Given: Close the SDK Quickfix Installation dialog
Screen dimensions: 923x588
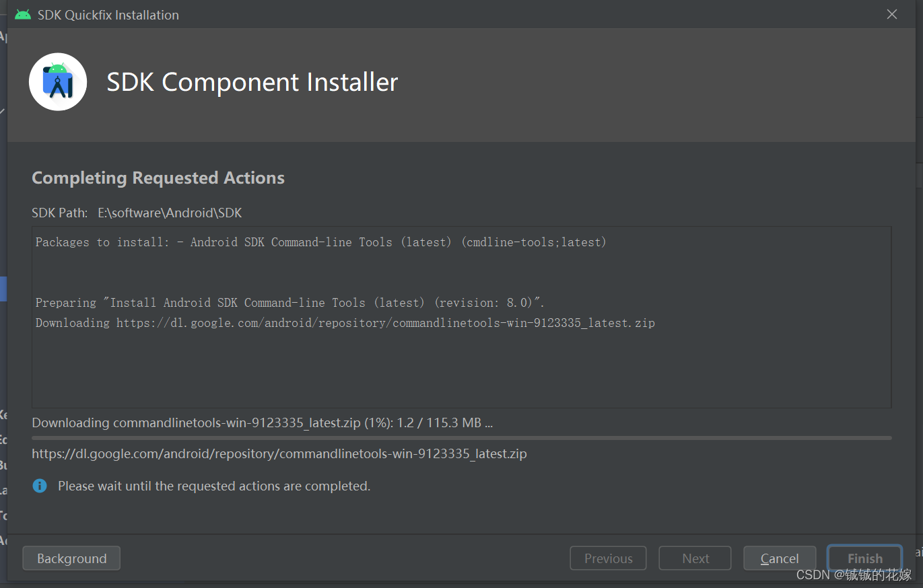Looking at the screenshot, I should (892, 14).
